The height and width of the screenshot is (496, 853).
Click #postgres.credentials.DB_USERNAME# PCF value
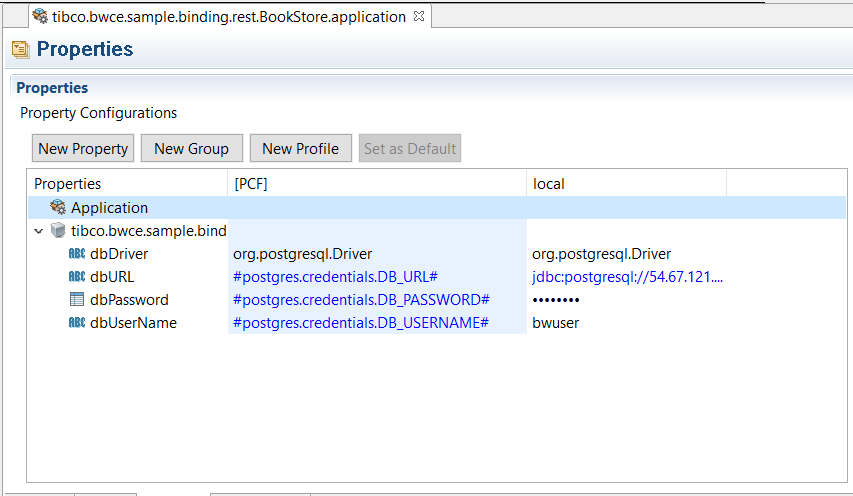[361, 323]
